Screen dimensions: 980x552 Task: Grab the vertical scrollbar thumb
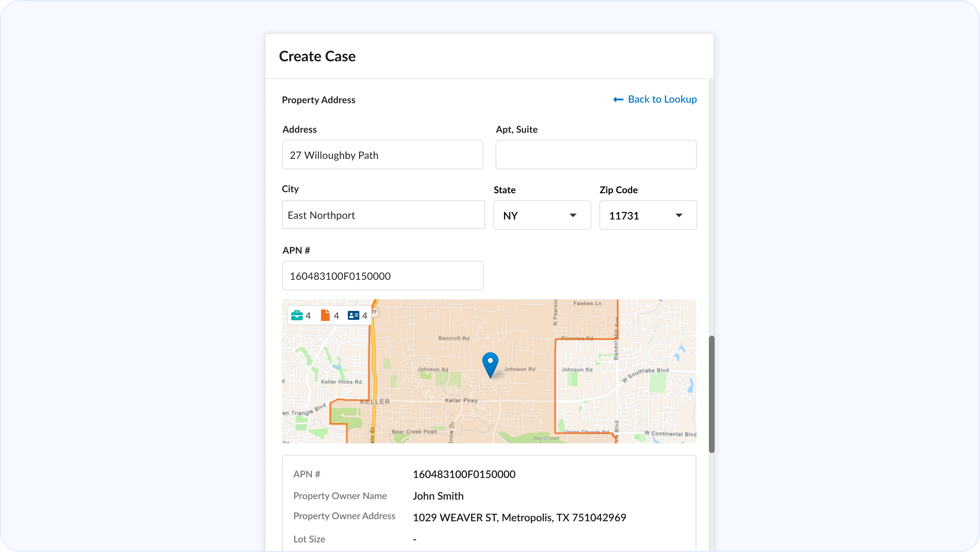coord(712,394)
